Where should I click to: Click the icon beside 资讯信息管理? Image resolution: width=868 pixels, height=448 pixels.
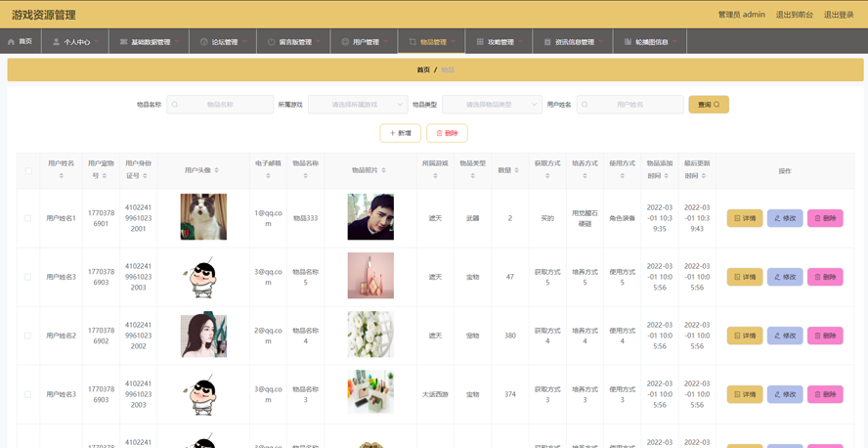coord(547,41)
